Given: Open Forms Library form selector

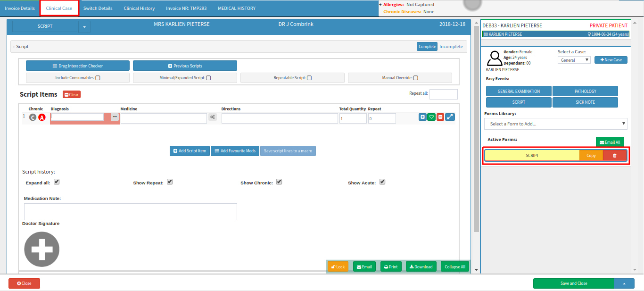Looking at the screenshot, I should tap(555, 124).
